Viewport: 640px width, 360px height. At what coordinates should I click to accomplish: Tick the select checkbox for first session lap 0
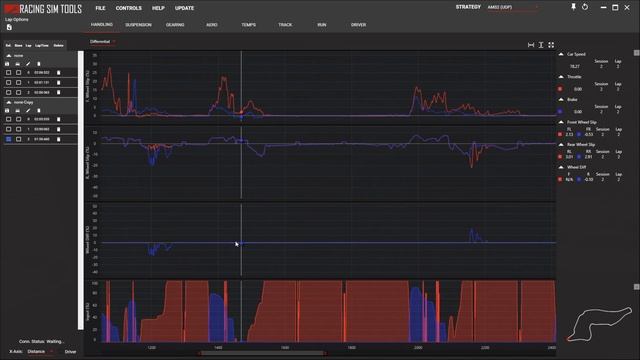(9, 73)
